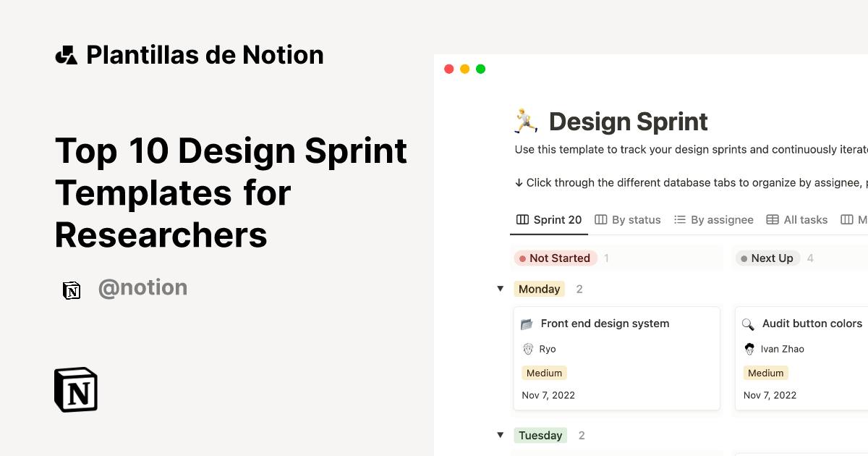Click the small Notion icon next to @notion
868x456 pixels.
(x=72, y=288)
